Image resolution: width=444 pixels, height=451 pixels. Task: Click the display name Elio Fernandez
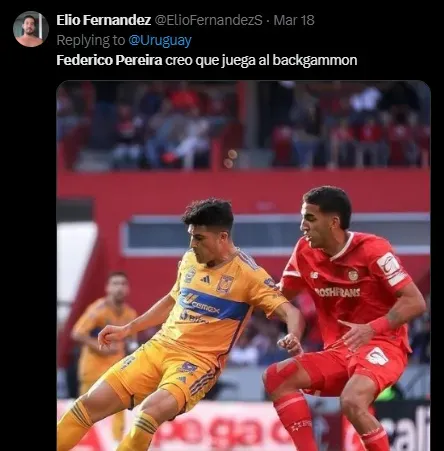tap(103, 20)
